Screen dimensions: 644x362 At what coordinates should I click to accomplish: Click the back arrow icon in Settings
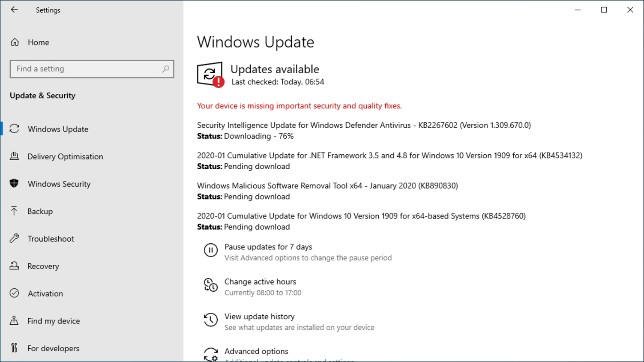point(14,9)
